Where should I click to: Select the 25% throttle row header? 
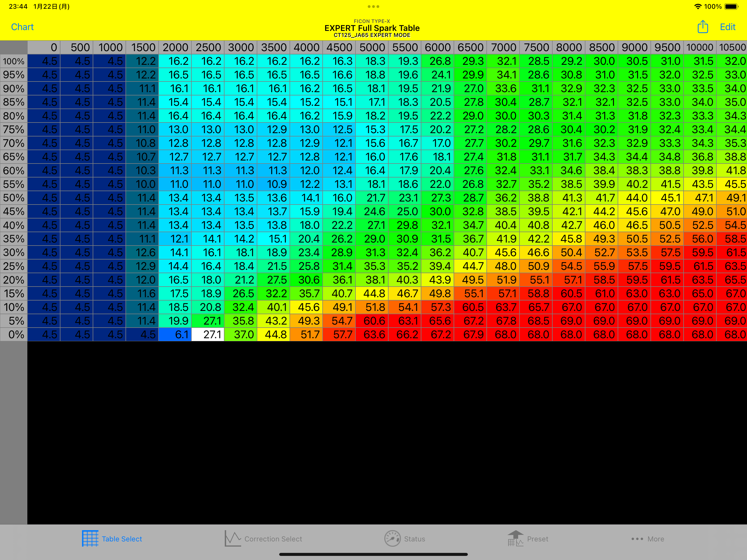pyautogui.click(x=13, y=266)
